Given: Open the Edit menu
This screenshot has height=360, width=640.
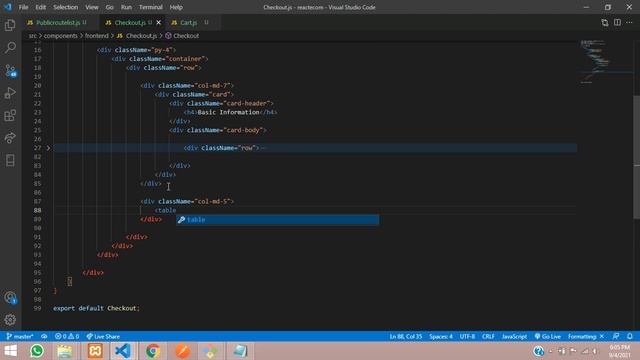Looking at the screenshot, I should tap(40, 7).
